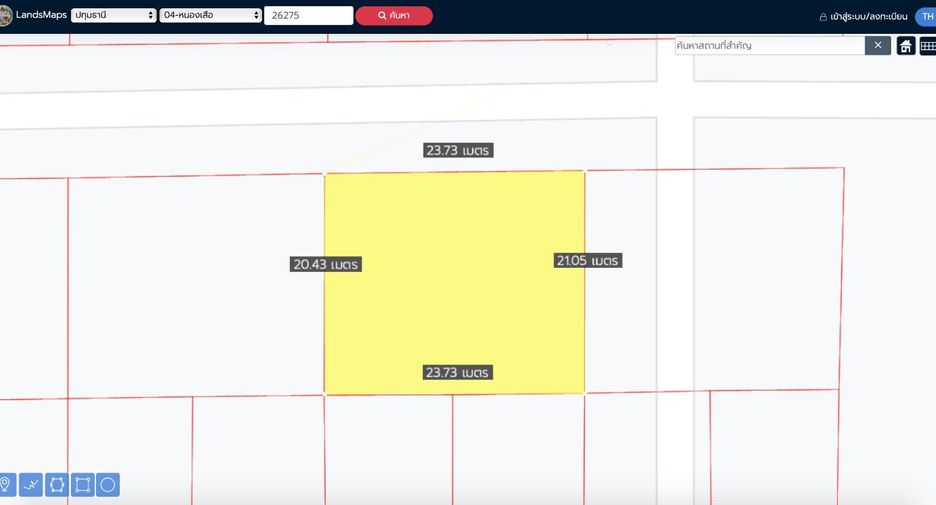This screenshot has width=936, height=505.
Task: Click the 20.43 เมตร side label
Action: pos(326,264)
